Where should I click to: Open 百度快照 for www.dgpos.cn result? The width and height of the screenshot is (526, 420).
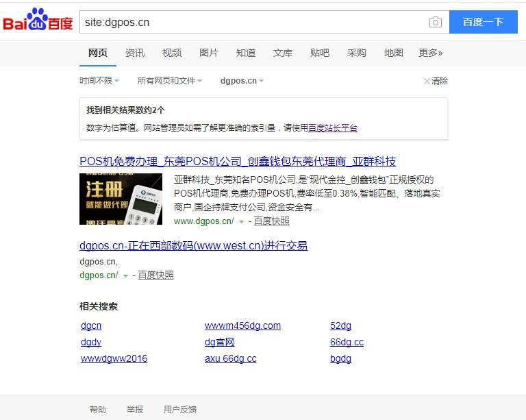(271, 221)
